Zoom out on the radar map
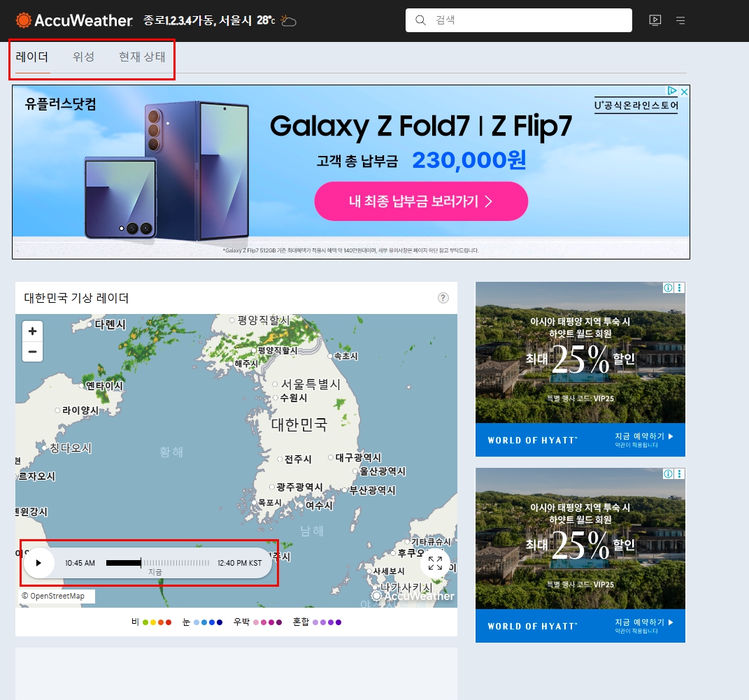Image resolution: width=749 pixels, height=700 pixels. [x=32, y=352]
